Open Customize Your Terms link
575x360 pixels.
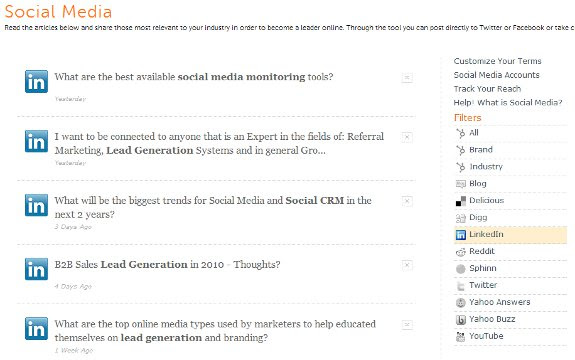497,61
